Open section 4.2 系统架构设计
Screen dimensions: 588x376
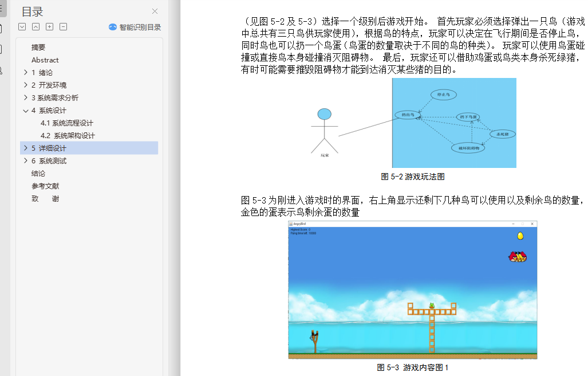click(x=68, y=136)
